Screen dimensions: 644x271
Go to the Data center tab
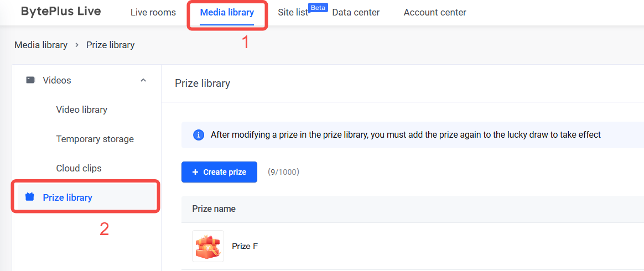(356, 12)
